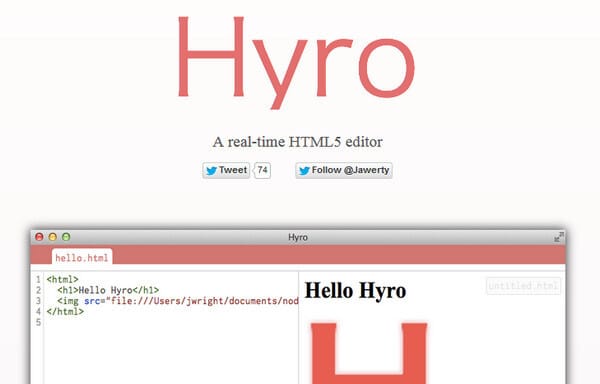This screenshot has height=384, width=600.
Task: Follow @Jawerty on Twitter
Action: point(344,170)
